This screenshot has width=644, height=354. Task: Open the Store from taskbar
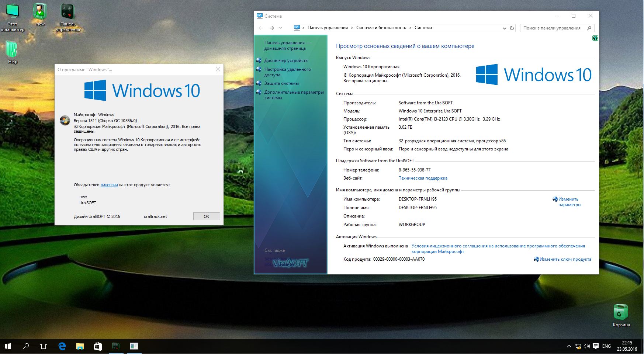(98, 346)
